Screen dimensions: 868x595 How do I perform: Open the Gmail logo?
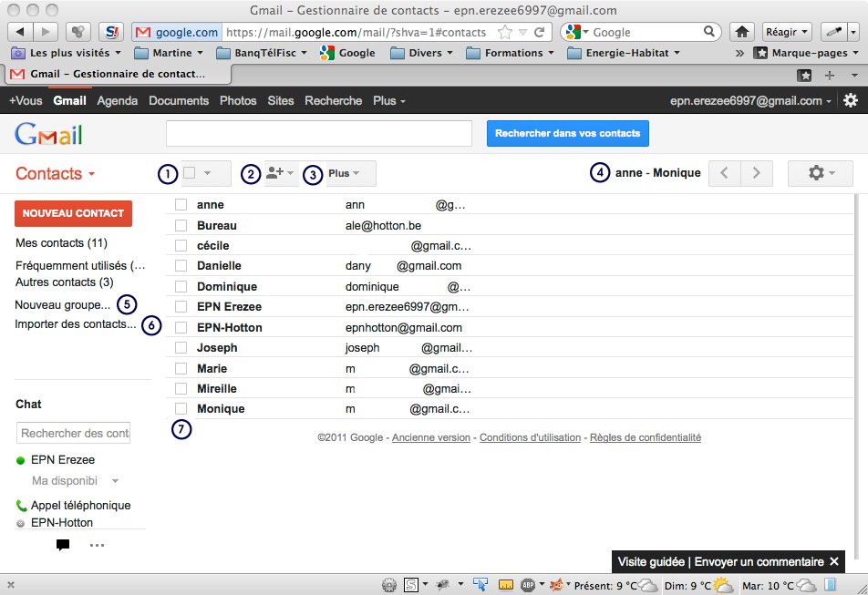[x=48, y=134]
